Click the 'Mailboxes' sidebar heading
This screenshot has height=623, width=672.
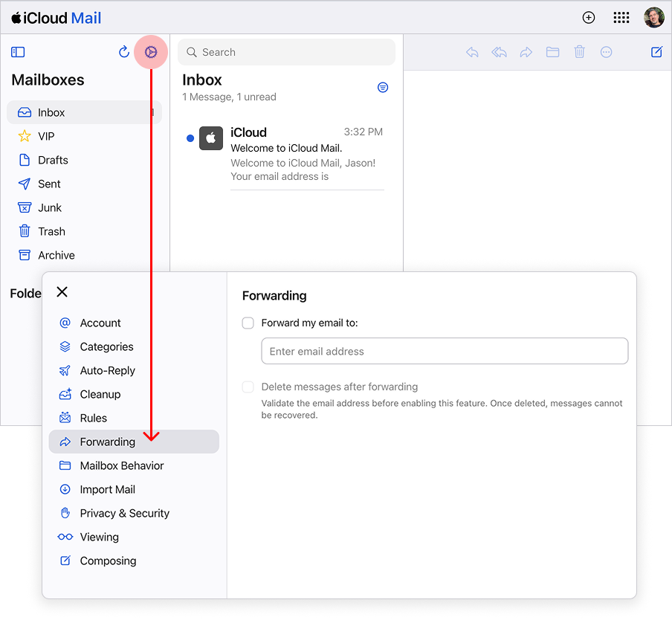tap(48, 80)
